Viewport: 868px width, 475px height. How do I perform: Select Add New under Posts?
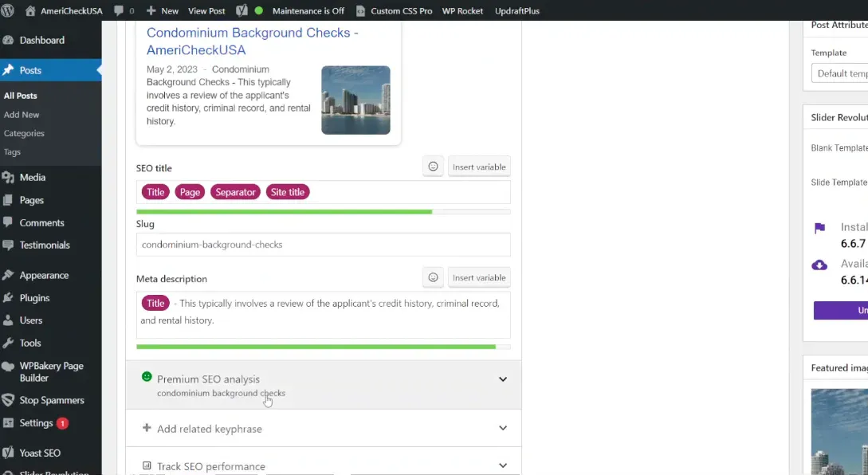(x=22, y=115)
